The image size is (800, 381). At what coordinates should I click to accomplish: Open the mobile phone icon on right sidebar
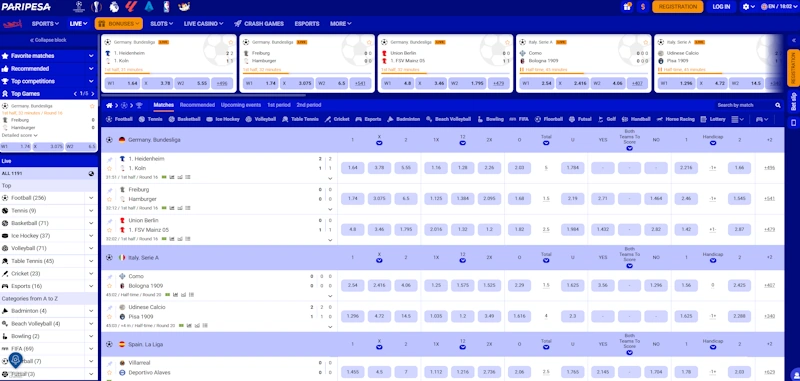coord(793,123)
